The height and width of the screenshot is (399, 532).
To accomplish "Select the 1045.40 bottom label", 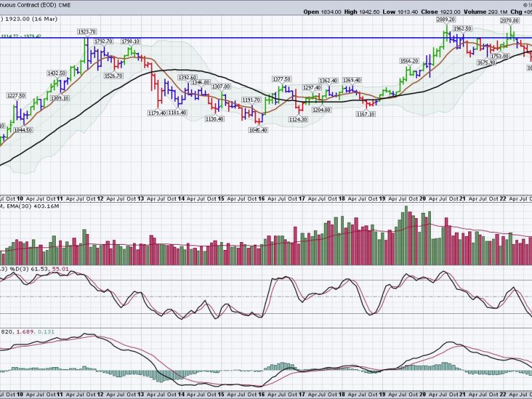I will point(258,130).
